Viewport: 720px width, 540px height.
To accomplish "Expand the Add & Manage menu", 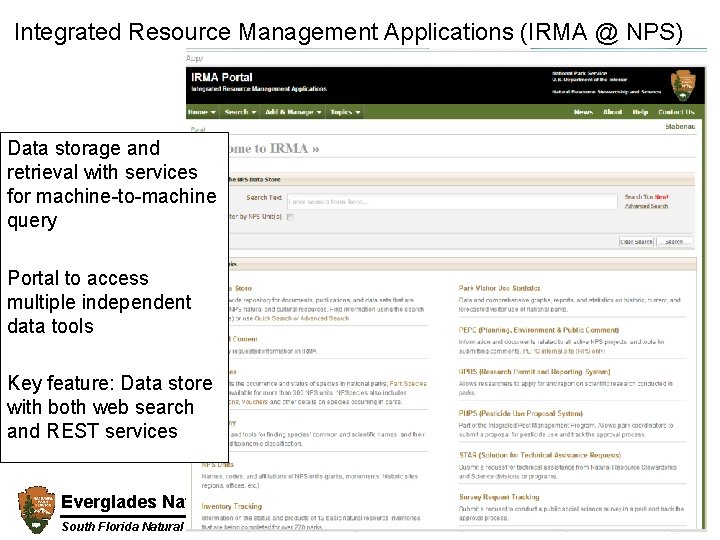I will (x=293, y=112).
